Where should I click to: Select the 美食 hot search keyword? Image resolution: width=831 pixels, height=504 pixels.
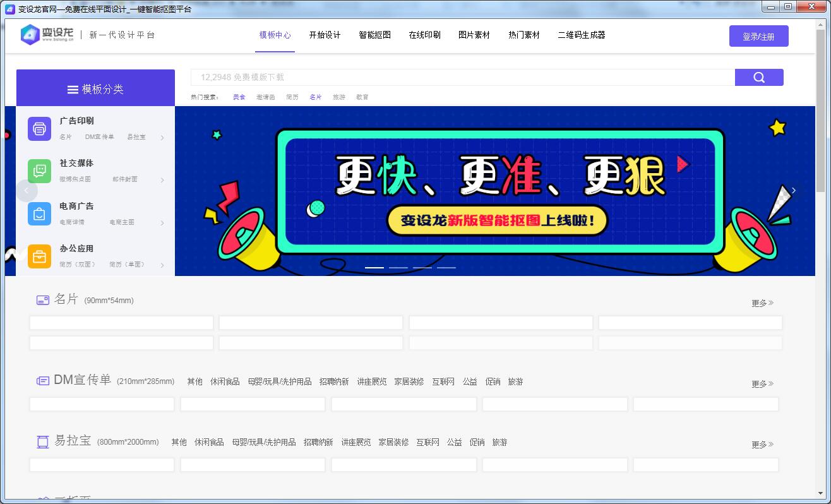click(239, 97)
